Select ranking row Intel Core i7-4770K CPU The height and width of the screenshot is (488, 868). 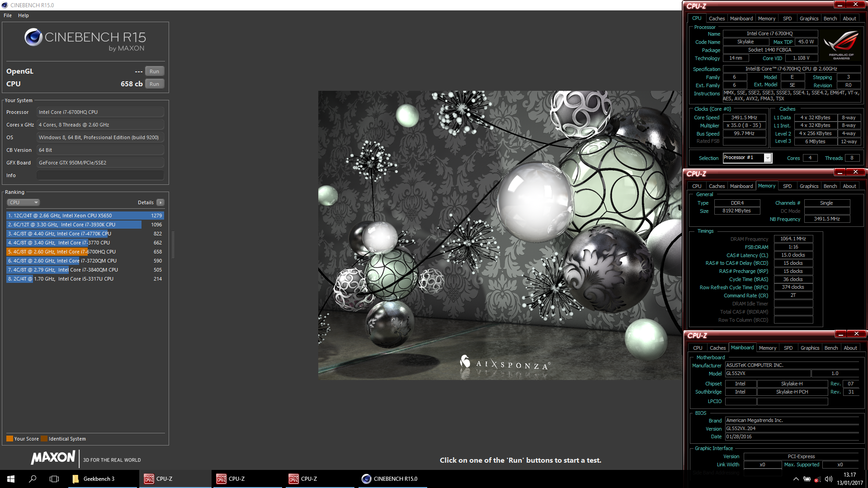85,234
